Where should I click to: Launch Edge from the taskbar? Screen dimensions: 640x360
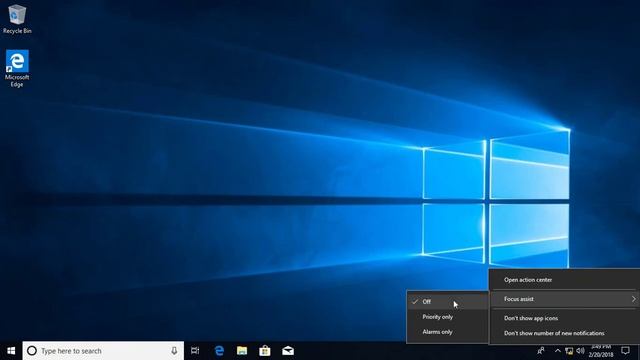[219, 351]
